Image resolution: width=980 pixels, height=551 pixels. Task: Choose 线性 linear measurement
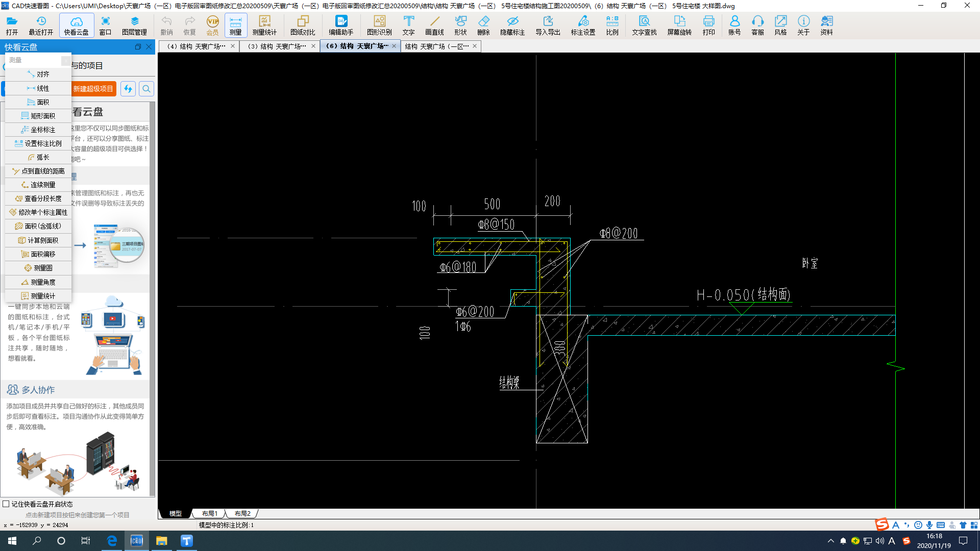click(38, 88)
